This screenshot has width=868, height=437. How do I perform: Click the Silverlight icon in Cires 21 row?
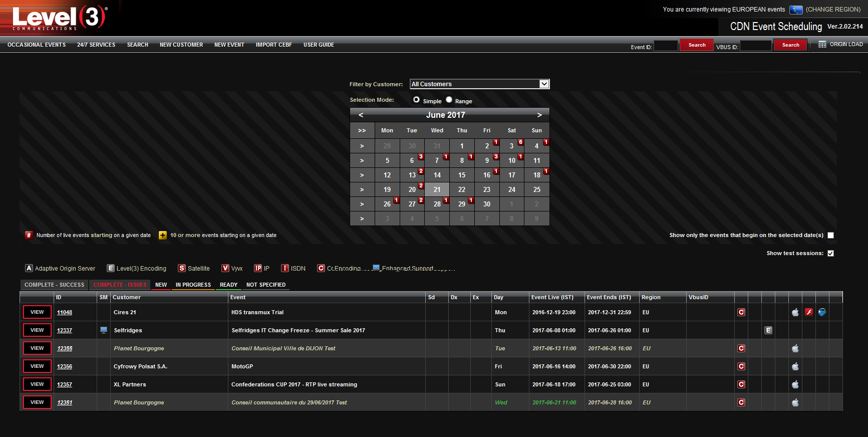(x=822, y=312)
